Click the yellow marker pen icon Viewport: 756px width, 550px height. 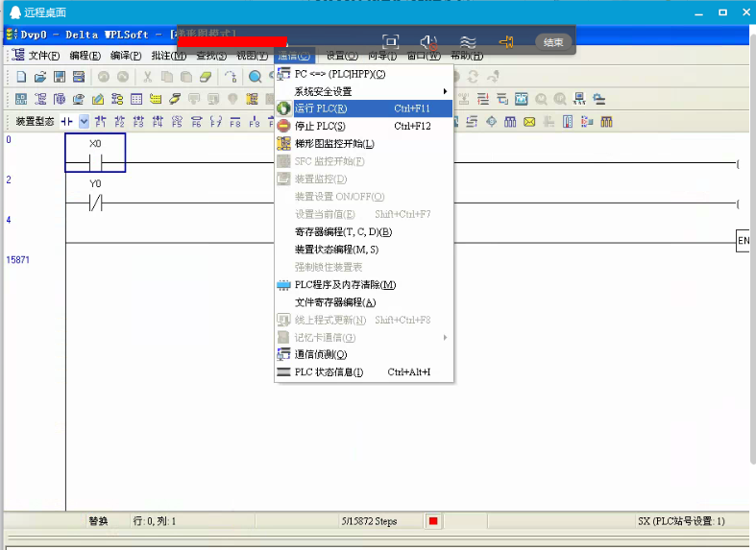click(175, 99)
